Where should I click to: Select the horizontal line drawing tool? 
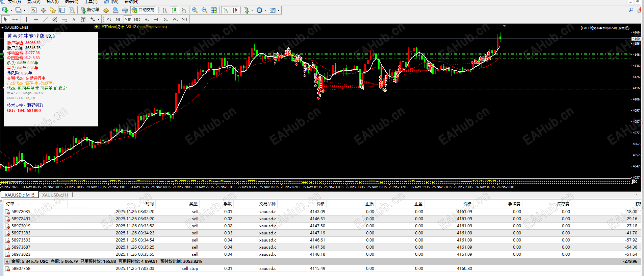[x=36, y=19]
